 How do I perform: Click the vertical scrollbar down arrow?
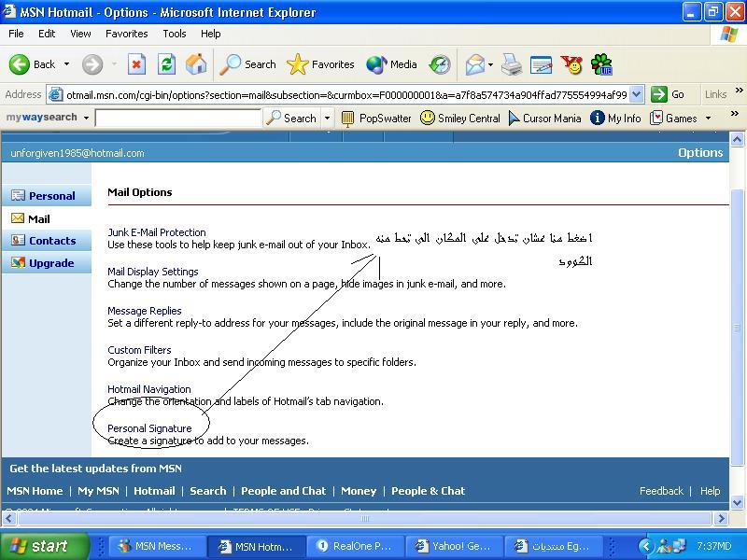pyautogui.click(x=737, y=502)
